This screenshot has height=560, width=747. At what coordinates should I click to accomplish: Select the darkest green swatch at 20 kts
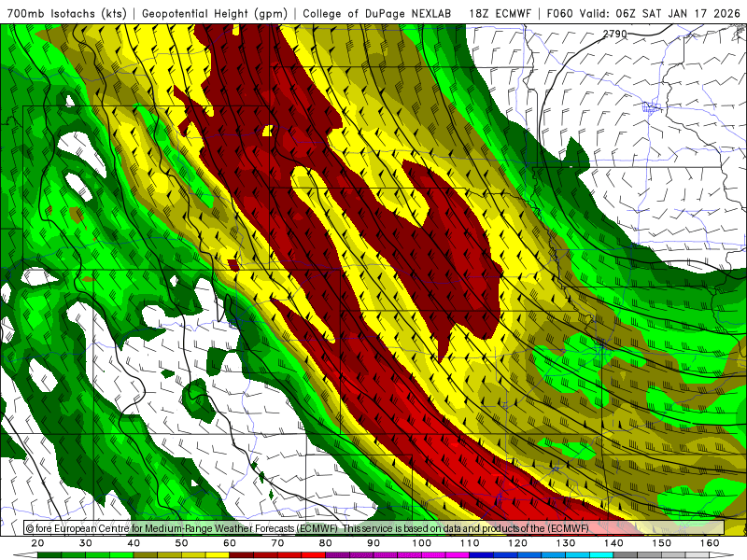[x=49, y=554]
